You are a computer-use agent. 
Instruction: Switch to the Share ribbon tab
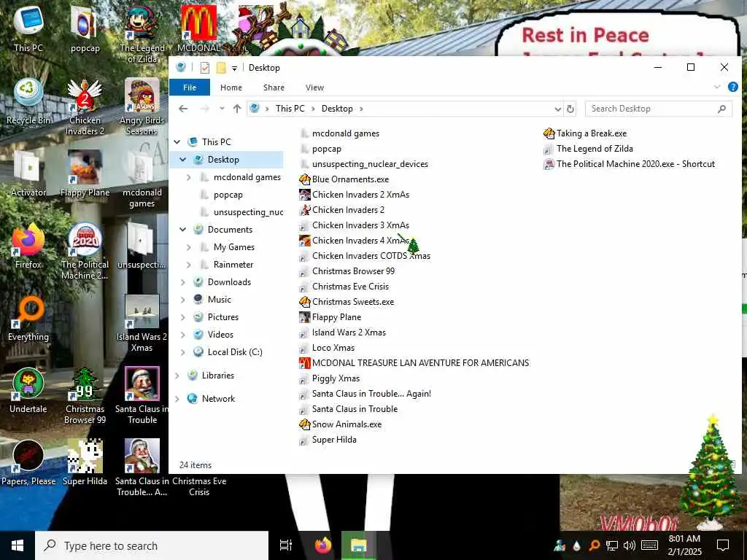tap(274, 87)
